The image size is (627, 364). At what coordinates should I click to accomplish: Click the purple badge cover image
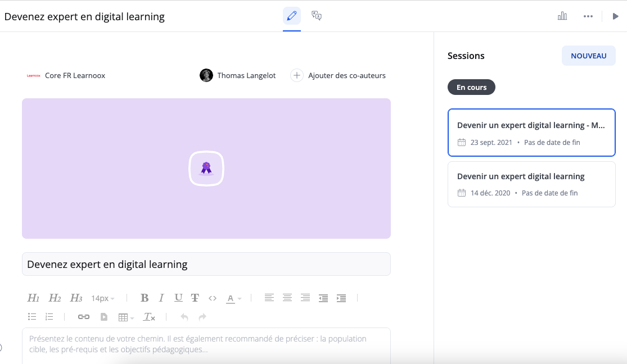point(206,169)
